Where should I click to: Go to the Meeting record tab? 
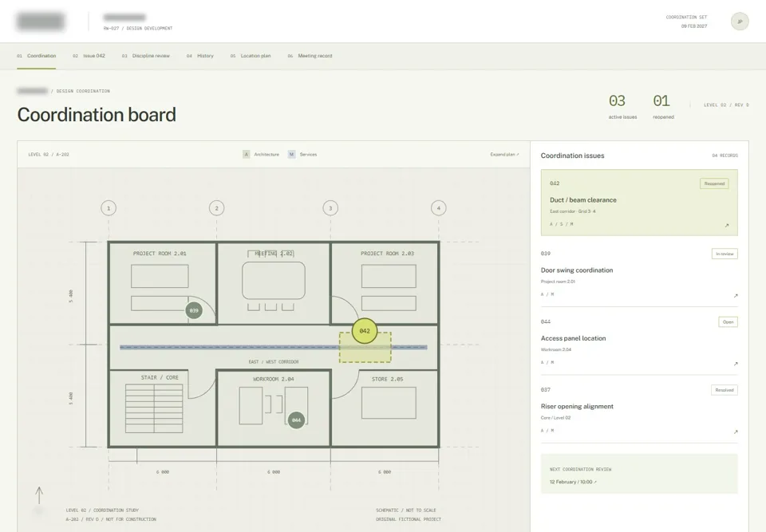coord(310,56)
